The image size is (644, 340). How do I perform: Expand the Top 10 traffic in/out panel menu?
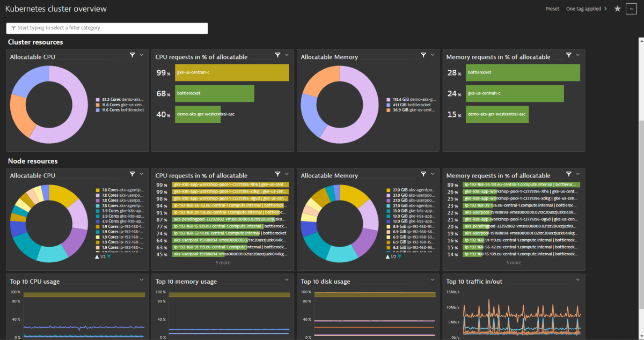(x=577, y=280)
